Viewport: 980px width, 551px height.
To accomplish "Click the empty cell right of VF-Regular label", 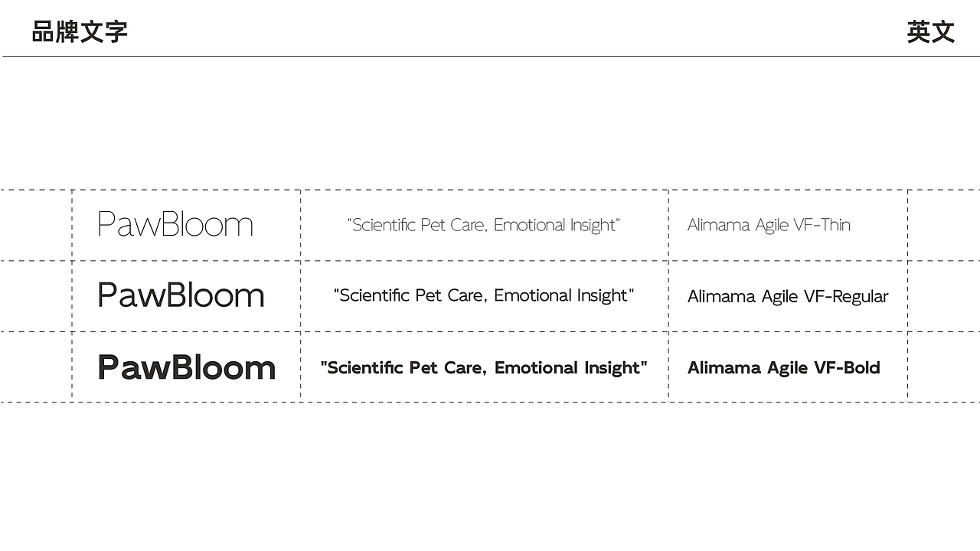I will [x=943, y=296].
